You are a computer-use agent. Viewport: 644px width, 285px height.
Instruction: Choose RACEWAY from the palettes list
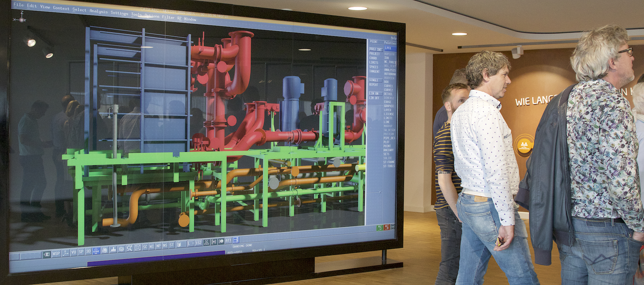389,150
